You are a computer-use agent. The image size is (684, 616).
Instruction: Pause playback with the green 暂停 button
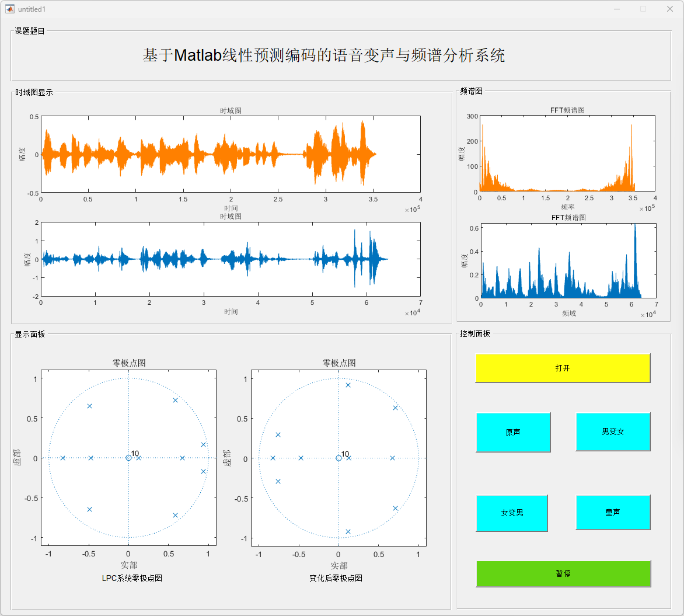(x=563, y=573)
